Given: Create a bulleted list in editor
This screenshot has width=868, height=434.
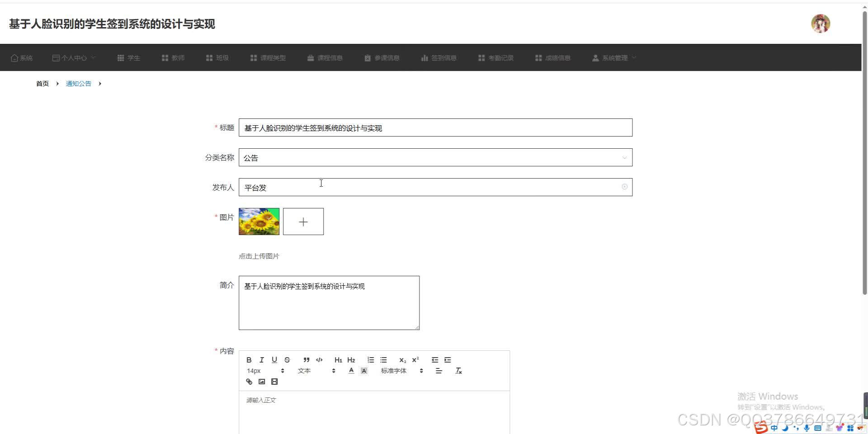Looking at the screenshot, I should [x=383, y=360].
